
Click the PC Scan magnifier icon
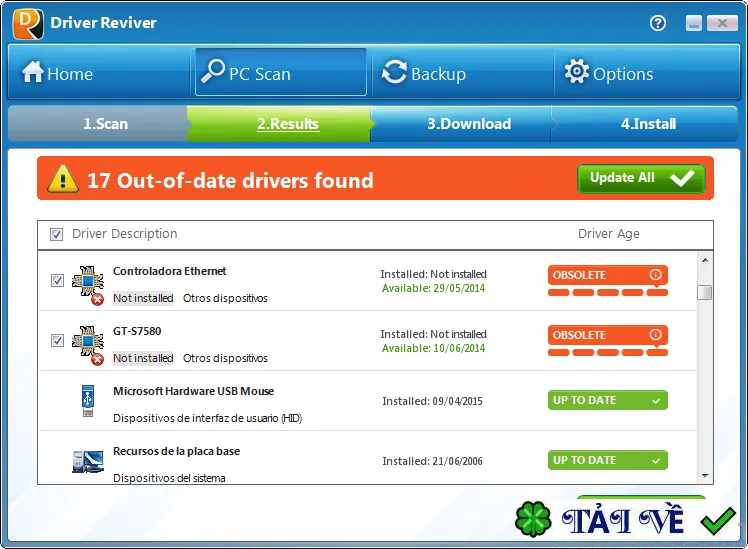[212, 71]
